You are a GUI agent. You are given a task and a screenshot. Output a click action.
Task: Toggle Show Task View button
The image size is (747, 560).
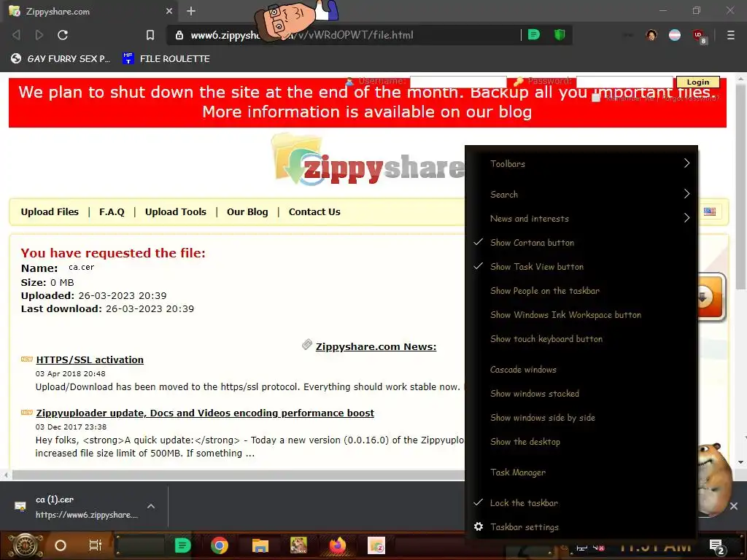pyautogui.click(x=581, y=267)
